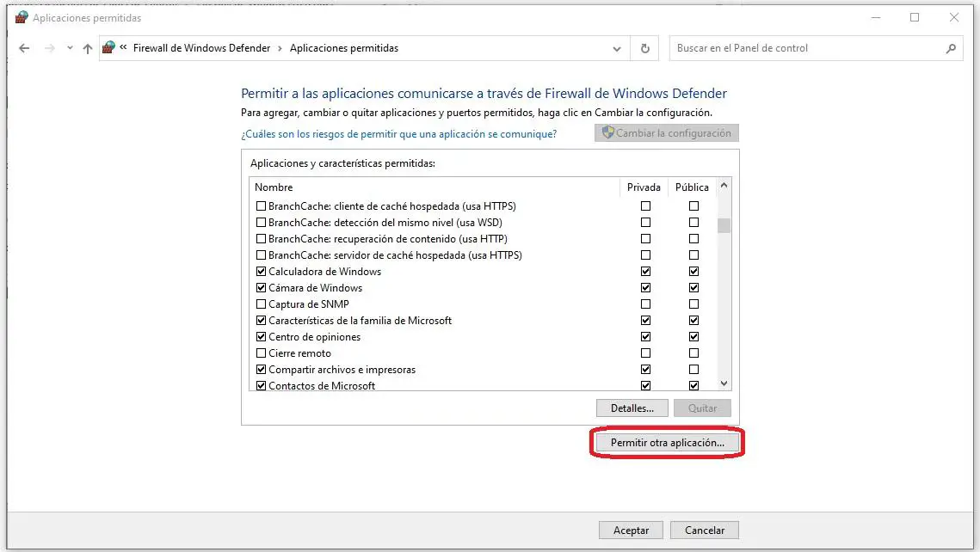This screenshot has width=980, height=552.
Task: Toggle Privada checkbox for Cámara de Windows
Action: coord(645,288)
